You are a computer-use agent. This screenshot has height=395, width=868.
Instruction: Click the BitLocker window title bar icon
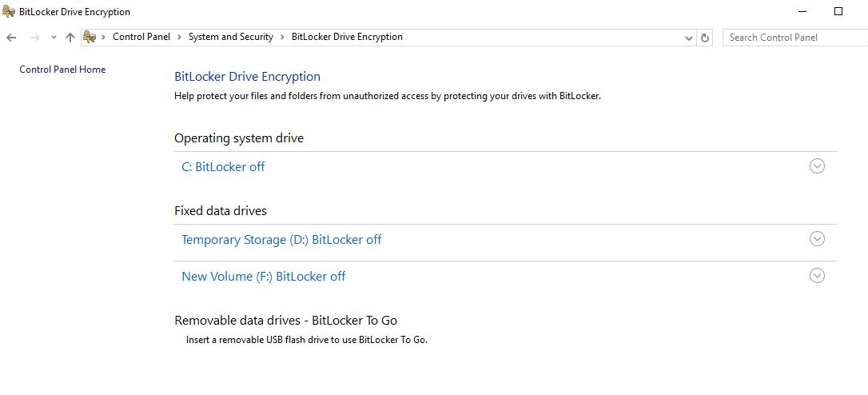[x=8, y=12]
